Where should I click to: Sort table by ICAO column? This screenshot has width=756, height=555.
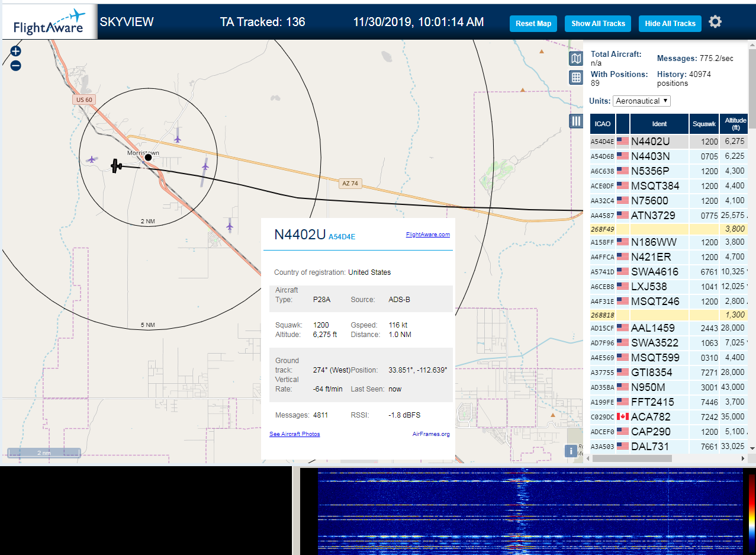coord(603,124)
